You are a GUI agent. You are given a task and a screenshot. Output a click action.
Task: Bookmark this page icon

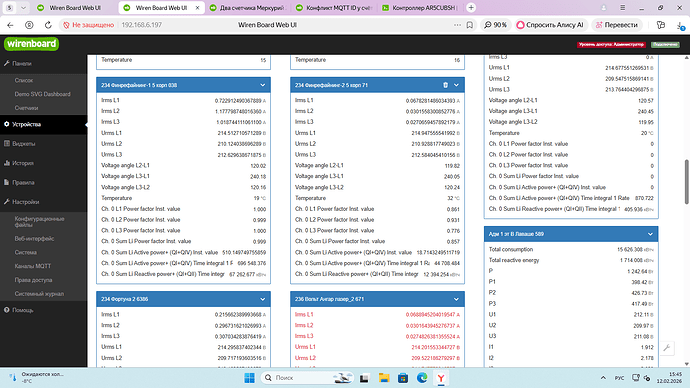470,25
